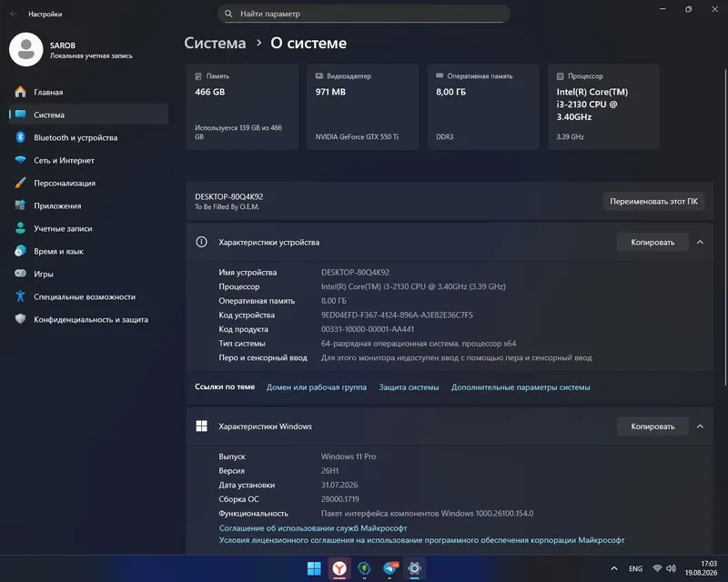Image resolution: width=728 pixels, height=582 pixels.
Task: Click the install date 31.07.2026
Action: 339,485
